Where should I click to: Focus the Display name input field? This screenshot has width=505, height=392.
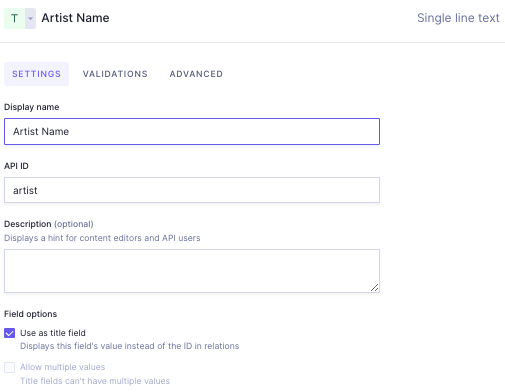(x=192, y=131)
